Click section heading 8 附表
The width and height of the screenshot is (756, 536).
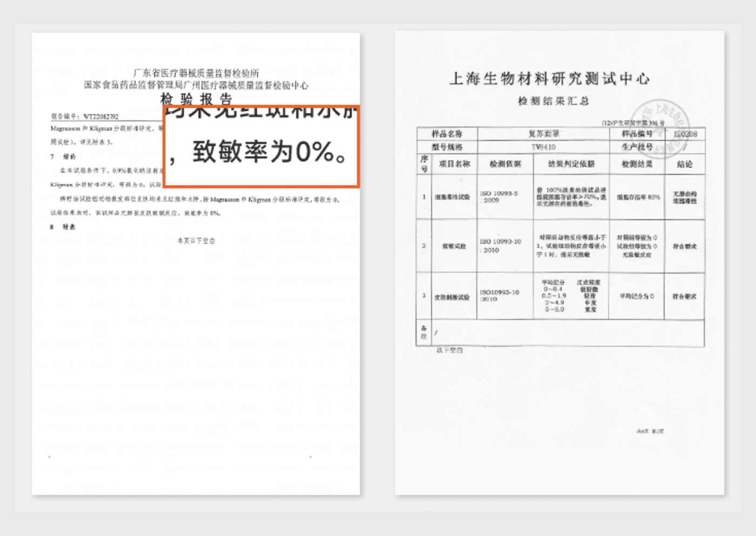63,227
